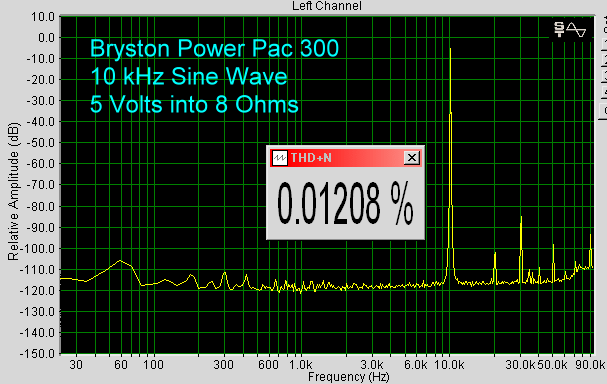Click the 'Frequency (Hz)' axis label
The height and width of the screenshot is (384, 607).
pos(348,377)
